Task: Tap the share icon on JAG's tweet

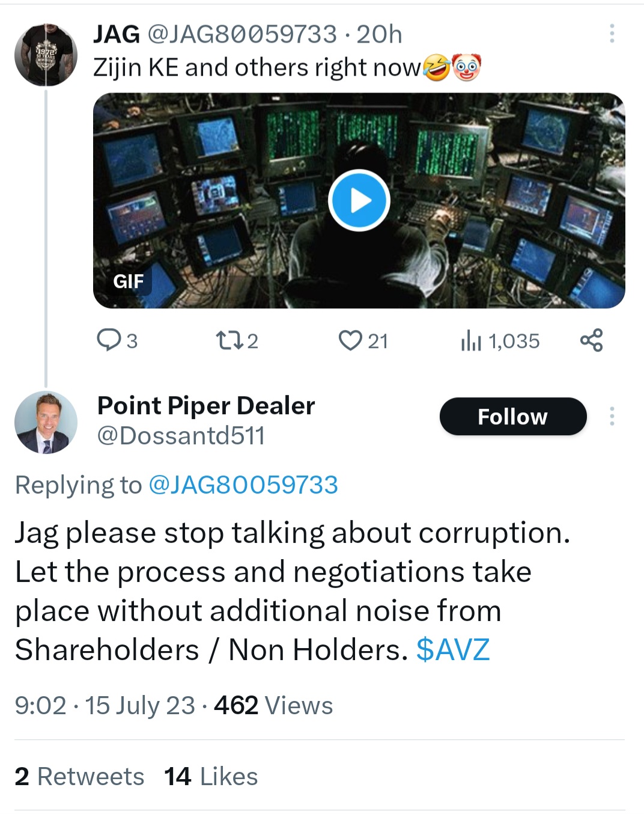Action: coord(591,340)
